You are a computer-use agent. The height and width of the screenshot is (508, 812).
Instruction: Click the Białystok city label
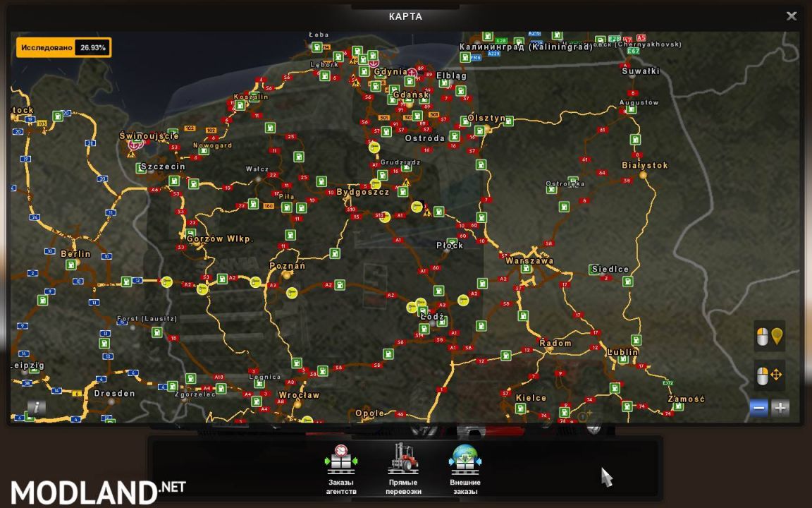[x=645, y=165]
